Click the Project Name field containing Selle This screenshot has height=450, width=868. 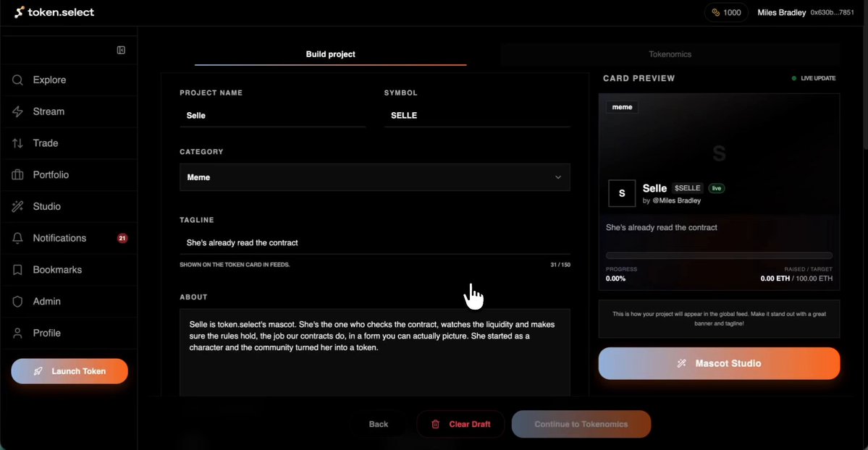(x=273, y=116)
